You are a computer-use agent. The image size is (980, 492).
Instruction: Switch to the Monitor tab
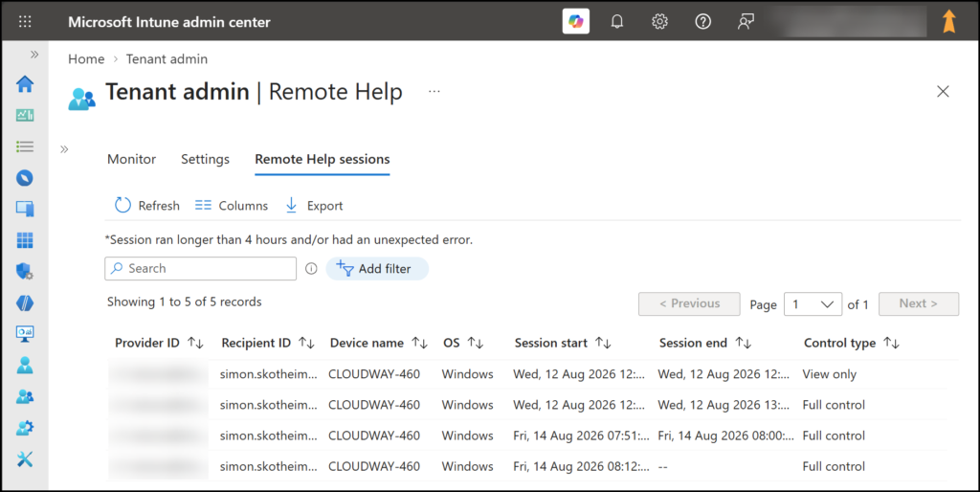point(131,160)
